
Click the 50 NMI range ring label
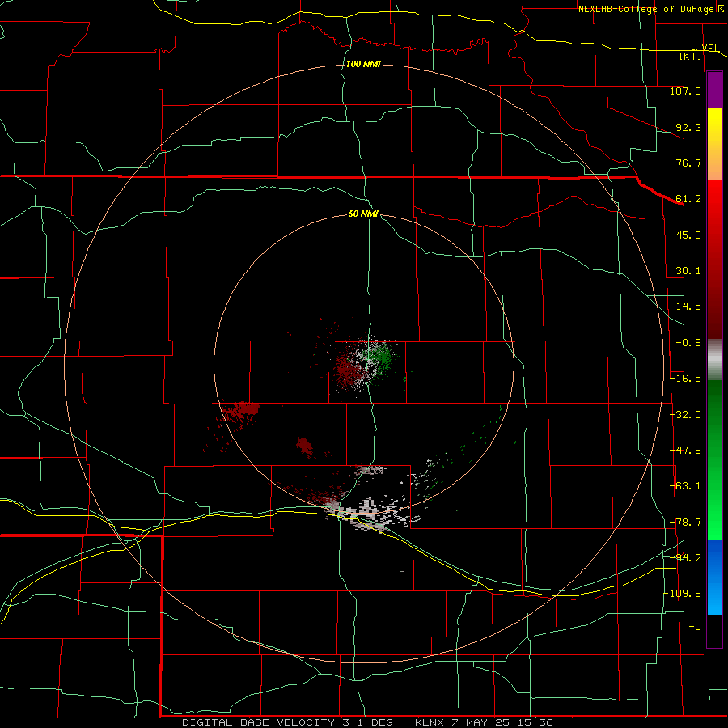(x=363, y=214)
